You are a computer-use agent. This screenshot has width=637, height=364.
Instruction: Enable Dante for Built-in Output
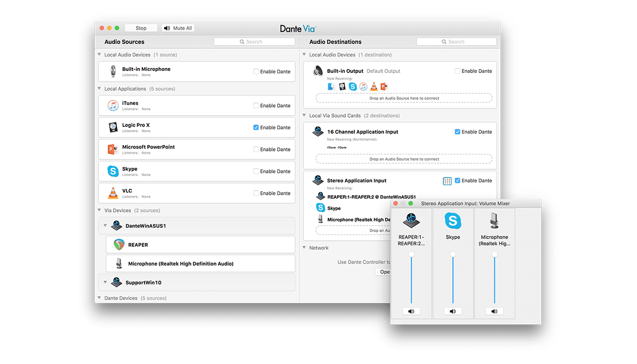[458, 71]
